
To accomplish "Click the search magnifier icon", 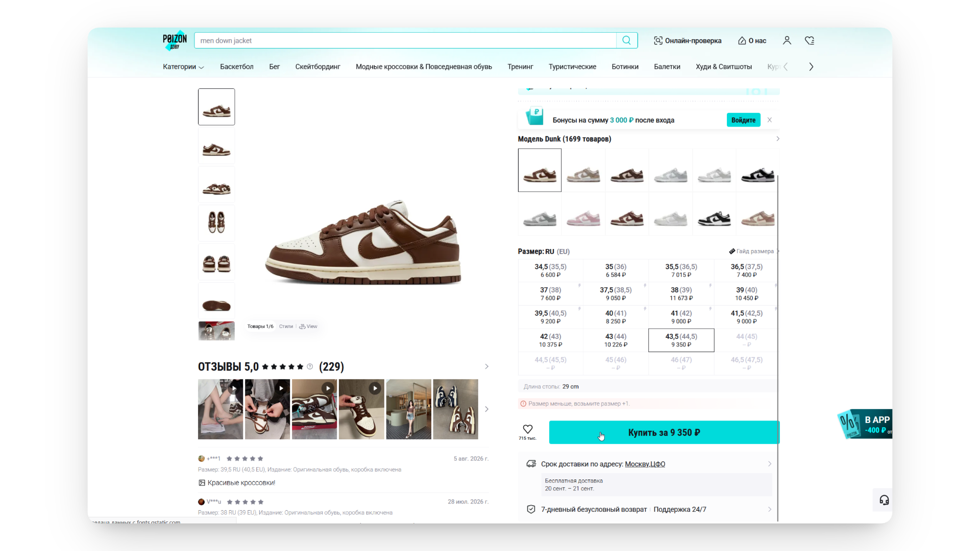I will tap(626, 40).
